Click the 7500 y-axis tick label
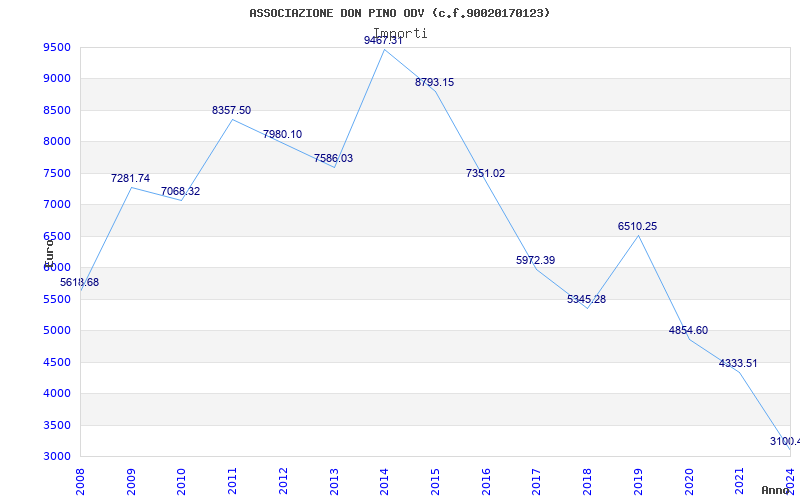800x500 pixels. tap(57, 173)
